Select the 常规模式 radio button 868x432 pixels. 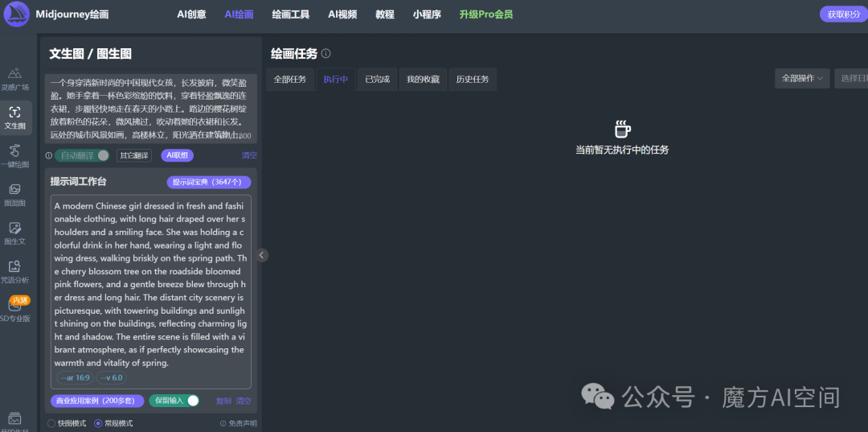[x=98, y=423]
